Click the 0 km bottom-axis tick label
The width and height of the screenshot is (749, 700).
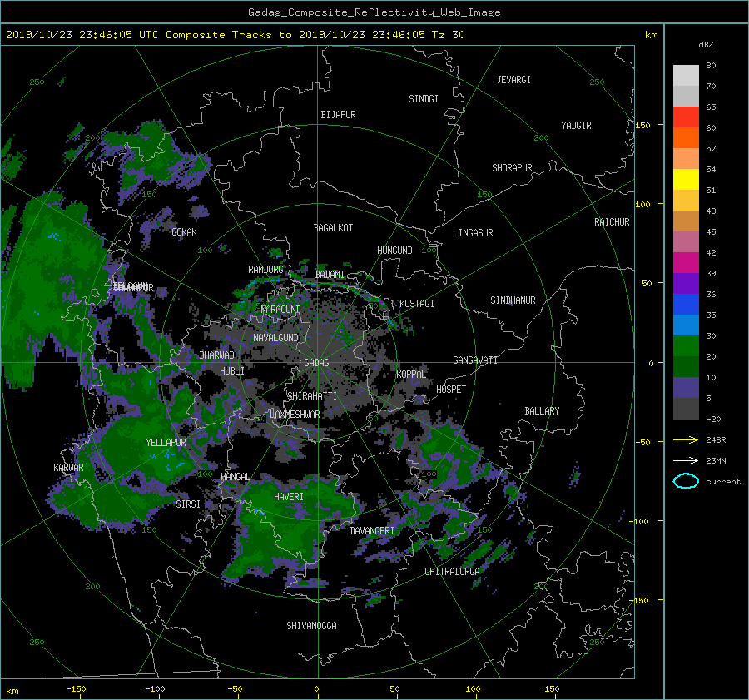316,688
